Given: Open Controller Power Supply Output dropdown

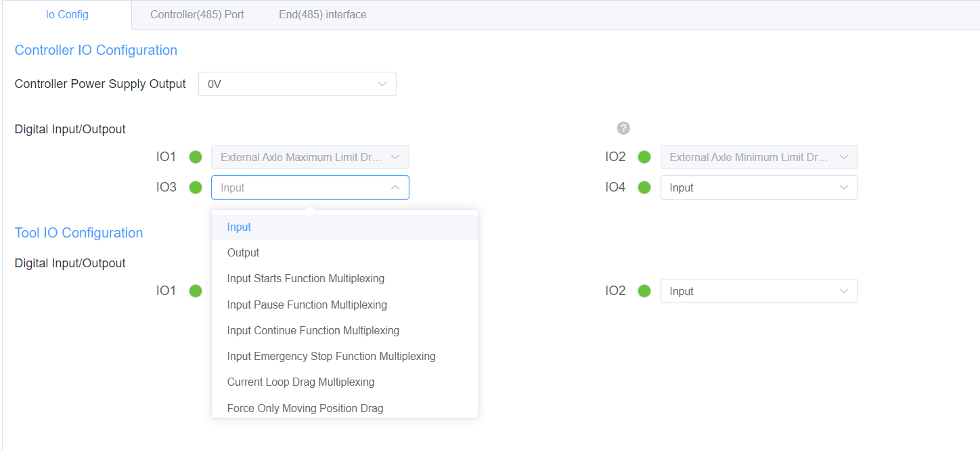Looking at the screenshot, I should pyautogui.click(x=296, y=84).
